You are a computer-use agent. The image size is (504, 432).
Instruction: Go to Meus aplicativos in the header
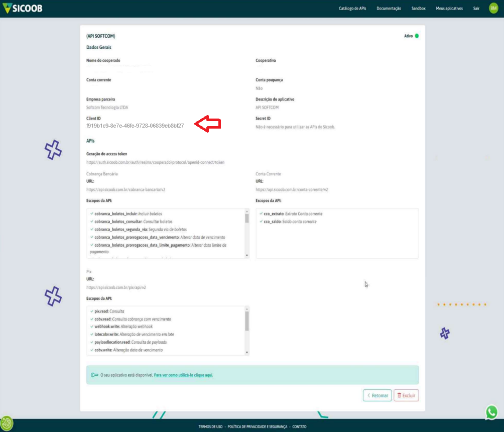[449, 9]
